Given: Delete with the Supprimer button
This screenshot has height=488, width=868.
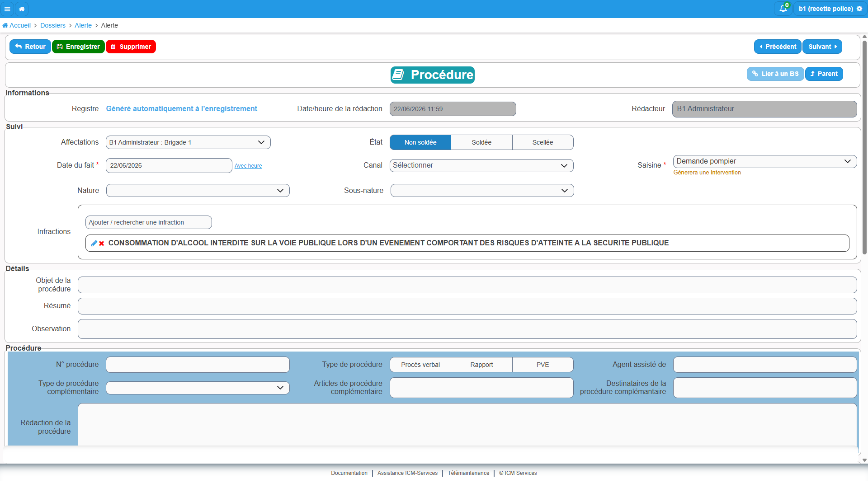Looking at the screenshot, I should (x=131, y=47).
